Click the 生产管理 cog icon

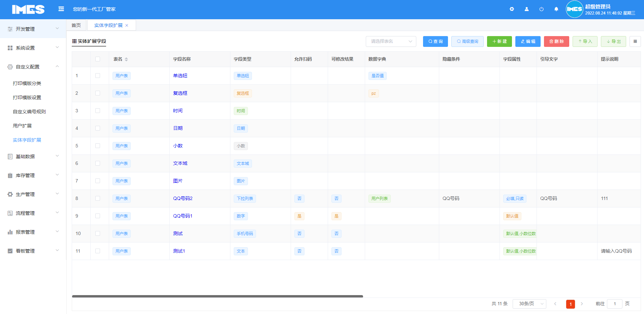point(10,194)
